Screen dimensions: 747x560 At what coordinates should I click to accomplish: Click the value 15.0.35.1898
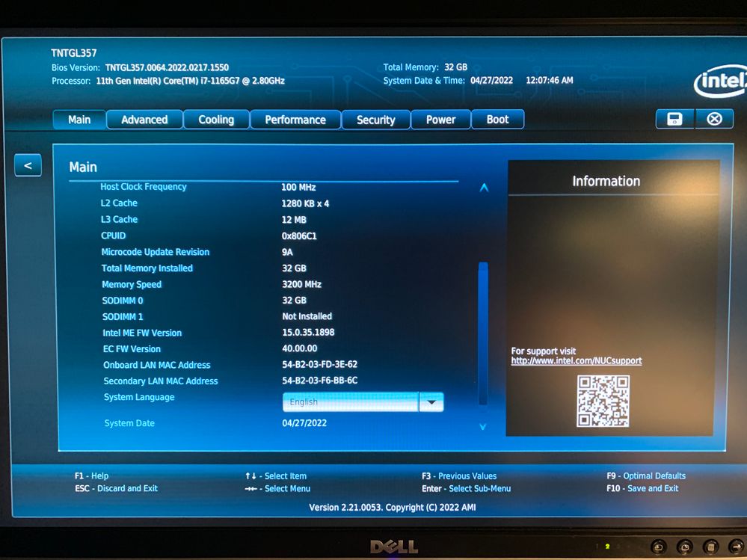[308, 333]
